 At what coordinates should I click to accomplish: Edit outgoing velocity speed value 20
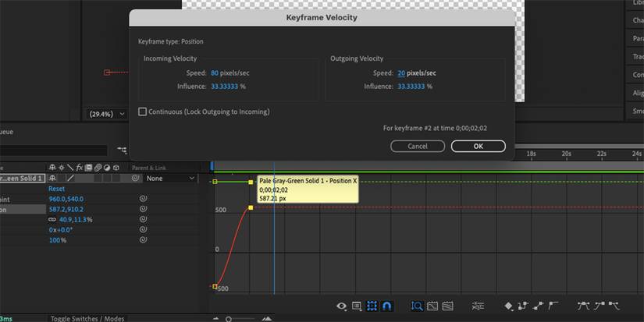pos(401,73)
